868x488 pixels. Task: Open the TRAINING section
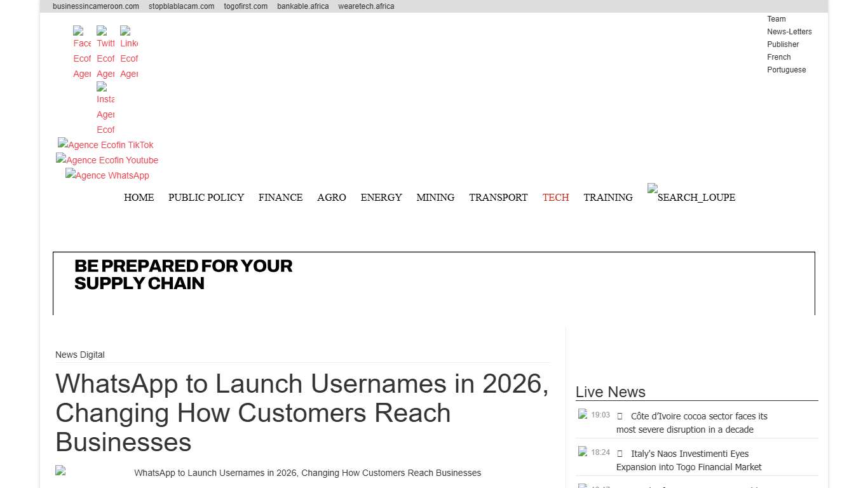607,198
